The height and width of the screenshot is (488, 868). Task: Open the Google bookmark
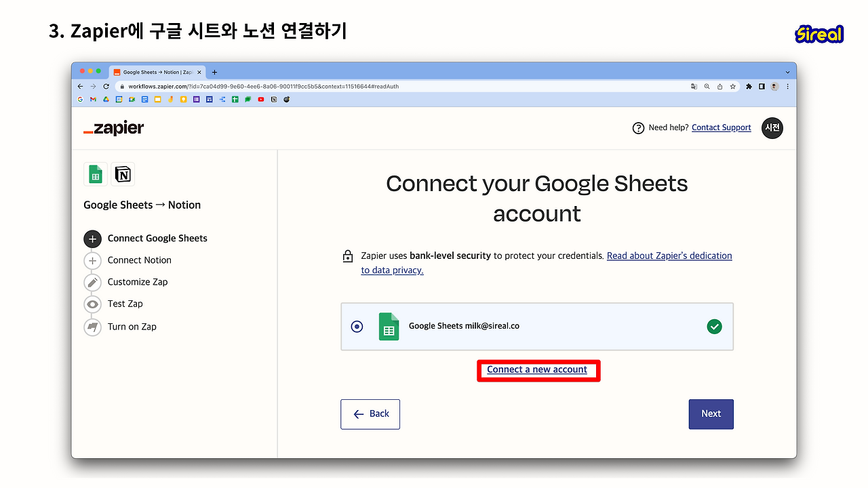[x=80, y=100]
